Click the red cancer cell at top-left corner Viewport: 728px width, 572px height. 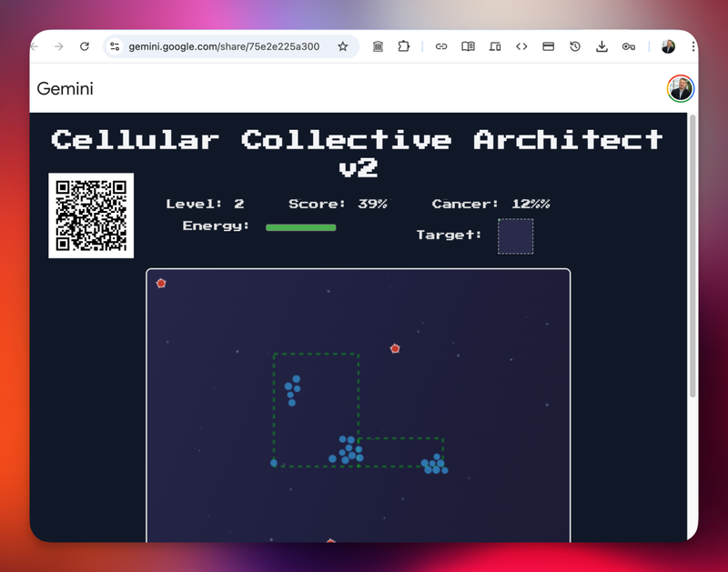click(x=161, y=283)
